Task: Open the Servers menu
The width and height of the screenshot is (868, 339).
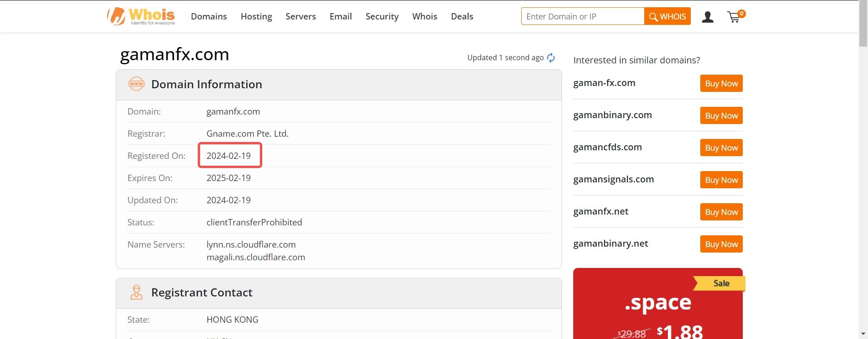Action: pos(301,16)
